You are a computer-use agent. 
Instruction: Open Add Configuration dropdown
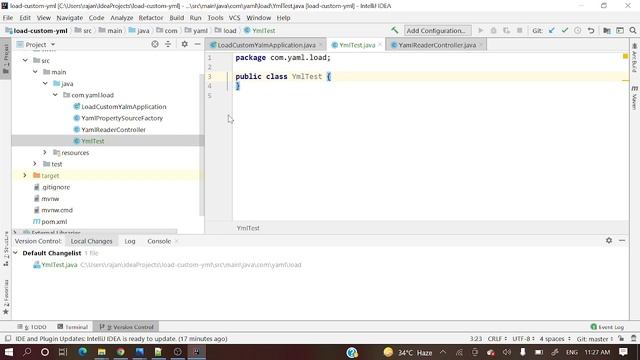pyautogui.click(x=437, y=30)
